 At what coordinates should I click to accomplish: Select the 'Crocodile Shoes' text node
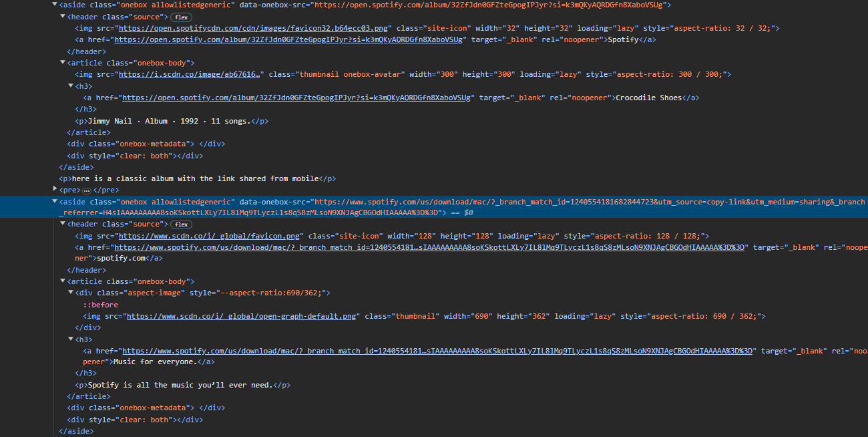tap(648, 98)
